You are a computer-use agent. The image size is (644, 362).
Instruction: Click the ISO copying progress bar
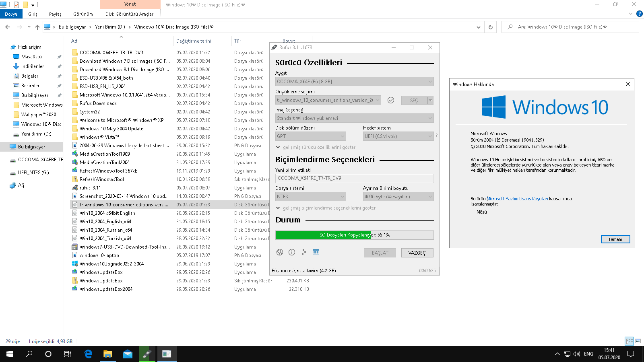354,235
